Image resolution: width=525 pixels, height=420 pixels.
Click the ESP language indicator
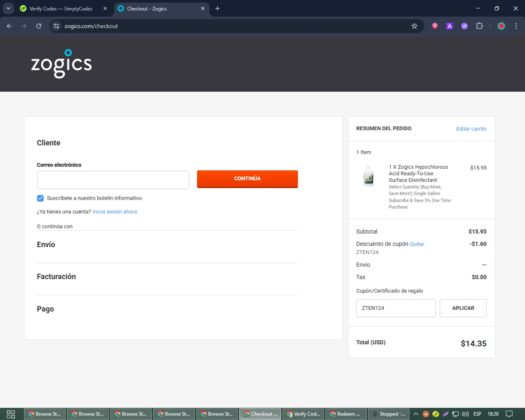coord(477,414)
